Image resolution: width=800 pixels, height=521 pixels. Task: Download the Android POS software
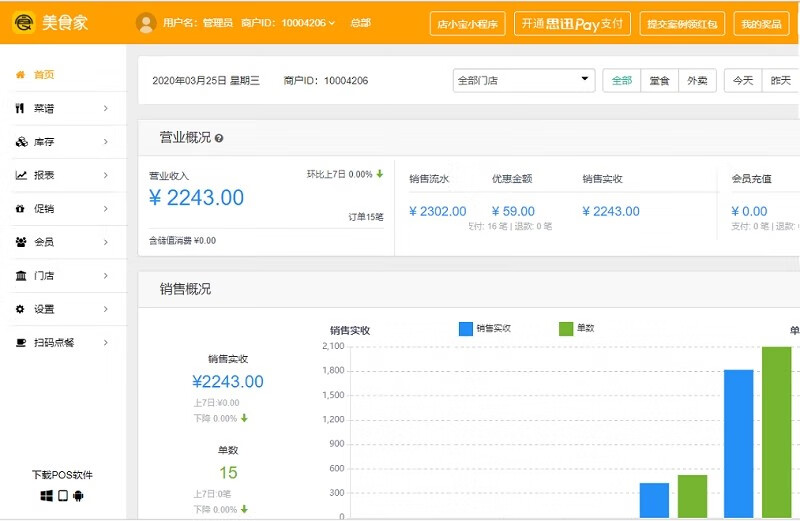(78, 496)
